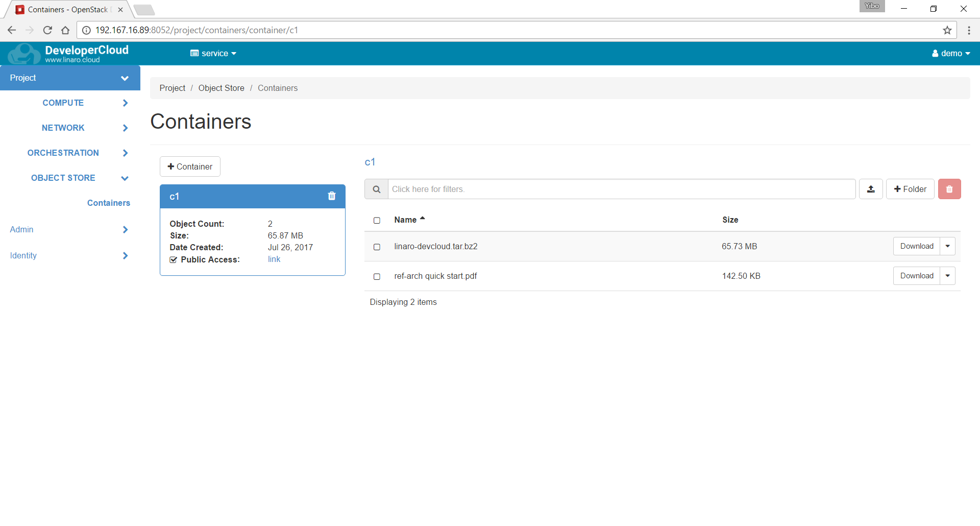Sort by Name column arrow
980x526 pixels.
423,219
